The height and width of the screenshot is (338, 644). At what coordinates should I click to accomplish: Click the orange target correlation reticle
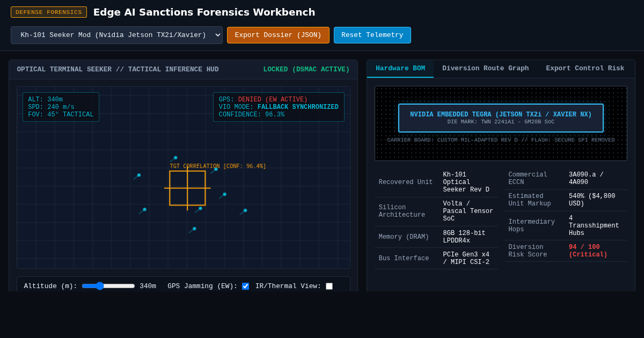pyautogui.click(x=187, y=188)
